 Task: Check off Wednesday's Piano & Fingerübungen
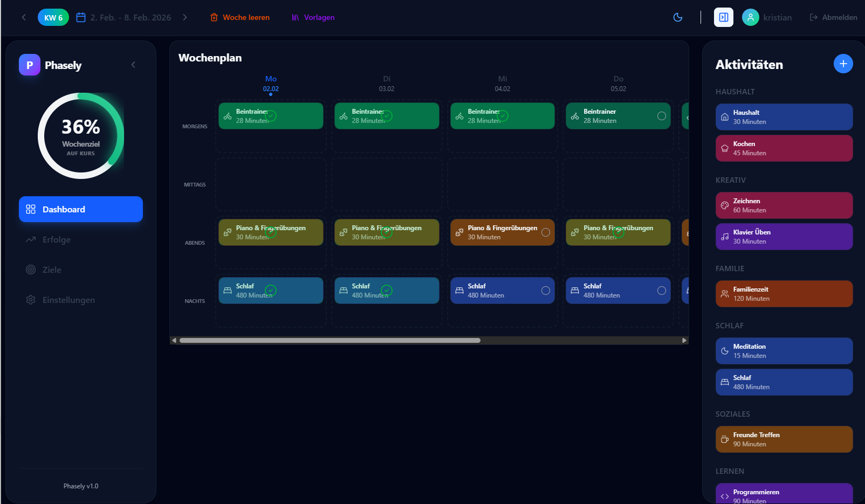(545, 232)
